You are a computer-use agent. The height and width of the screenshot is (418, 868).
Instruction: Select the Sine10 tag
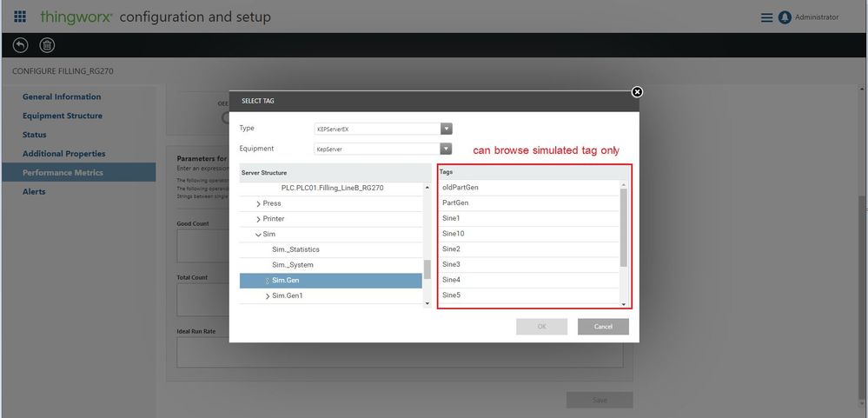click(528, 234)
